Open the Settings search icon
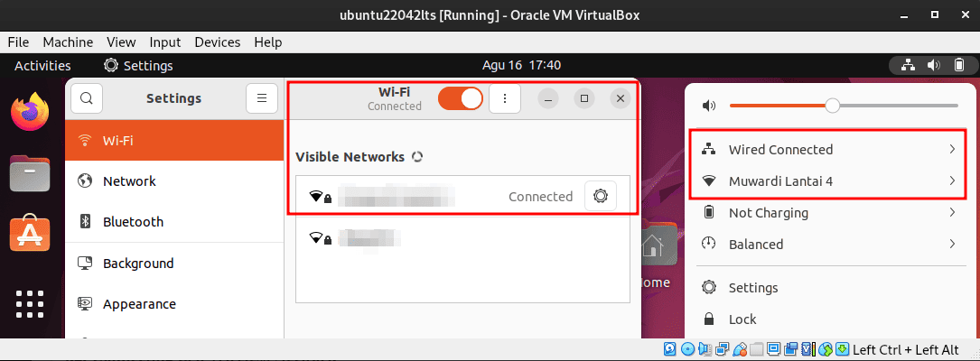Image resolution: width=980 pixels, height=361 pixels. (x=87, y=98)
